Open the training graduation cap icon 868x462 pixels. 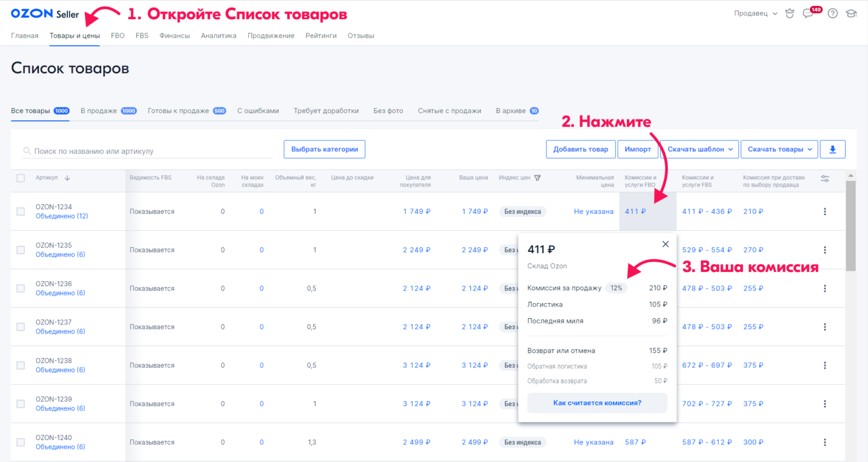click(851, 14)
